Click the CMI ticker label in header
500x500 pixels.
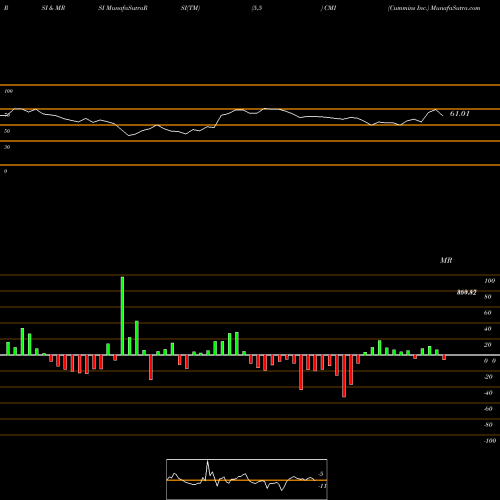pos(330,8)
